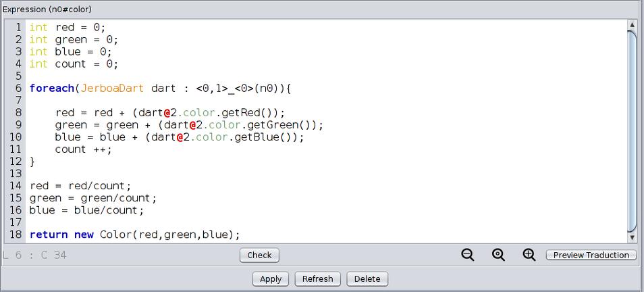Image resolution: width=644 pixels, height=292 pixels.
Task: Click the zoom in magnifier icon
Action: (529, 255)
